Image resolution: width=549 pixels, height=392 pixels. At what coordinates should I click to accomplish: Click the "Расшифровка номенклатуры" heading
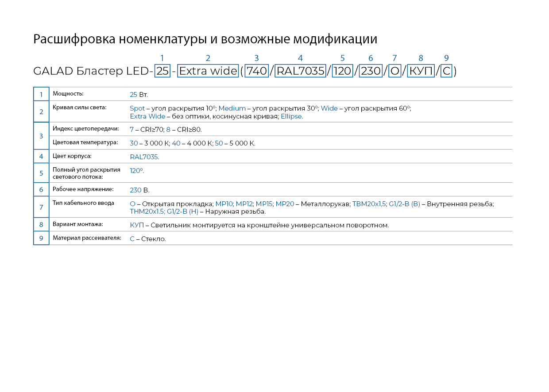118,39
